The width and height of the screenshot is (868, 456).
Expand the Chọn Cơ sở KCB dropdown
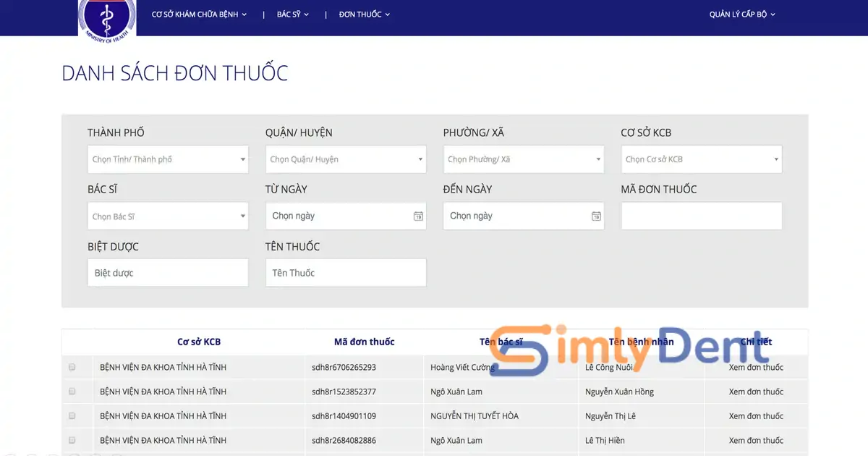(x=702, y=159)
